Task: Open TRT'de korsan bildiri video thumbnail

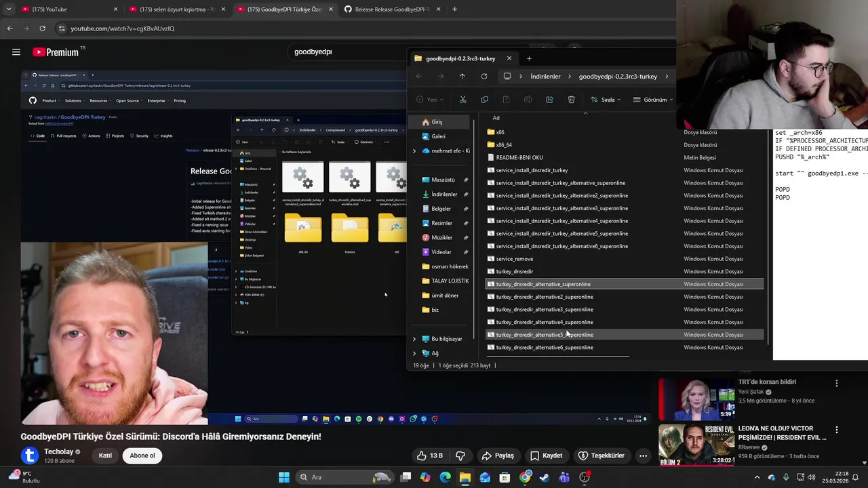Action: [696, 399]
